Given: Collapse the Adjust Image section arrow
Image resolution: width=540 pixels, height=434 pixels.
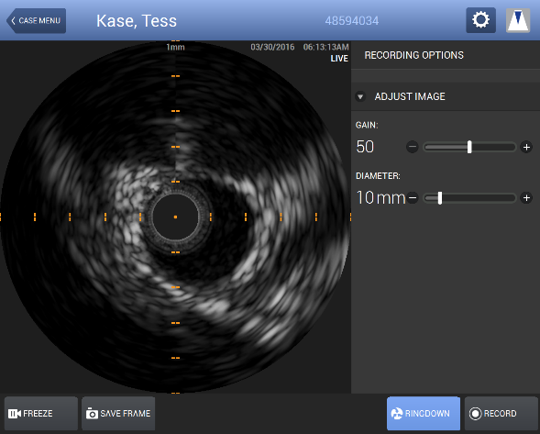Looking at the screenshot, I should tap(360, 97).
